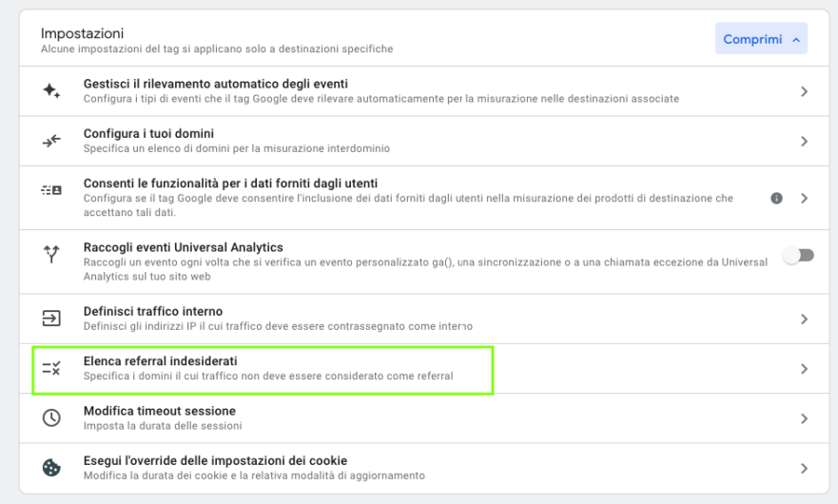
Task: Click the cookie icon for cookie override
Action: pyautogui.click(x=51, y=468)
